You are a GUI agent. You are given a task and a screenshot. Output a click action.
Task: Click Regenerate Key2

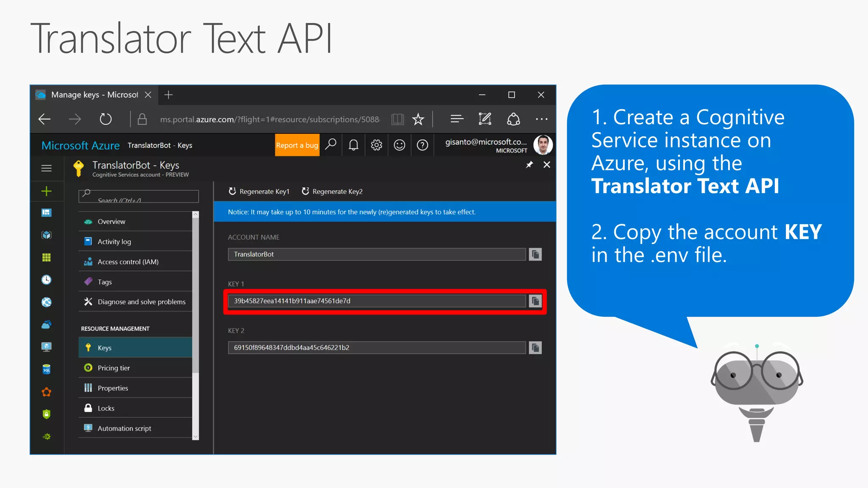pos(332,191)
